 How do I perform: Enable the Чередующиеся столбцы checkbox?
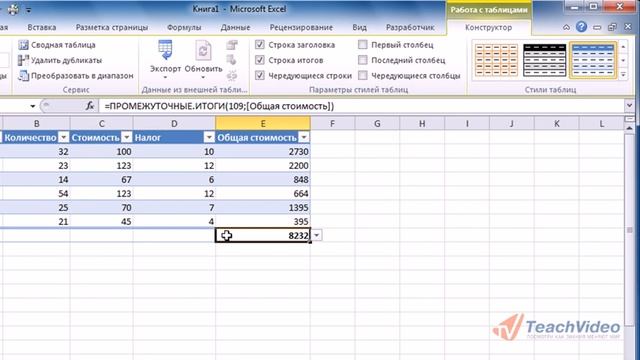[362, 75]
